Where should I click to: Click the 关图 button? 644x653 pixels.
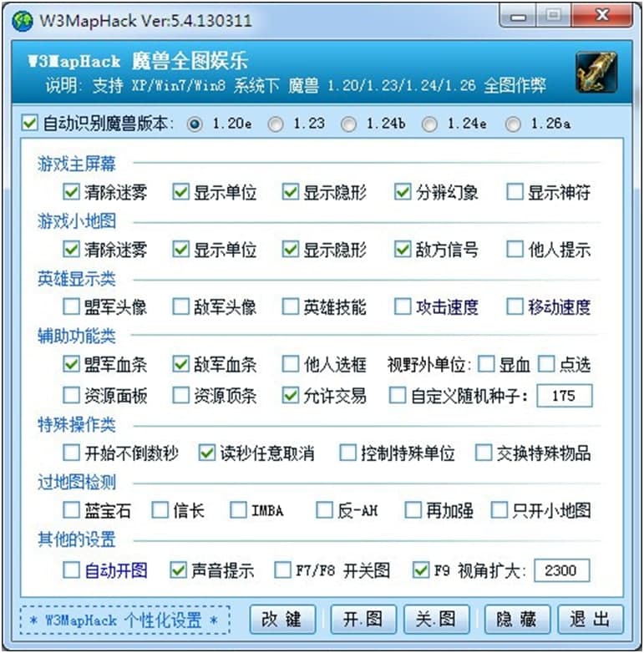(x=437, y=620)
